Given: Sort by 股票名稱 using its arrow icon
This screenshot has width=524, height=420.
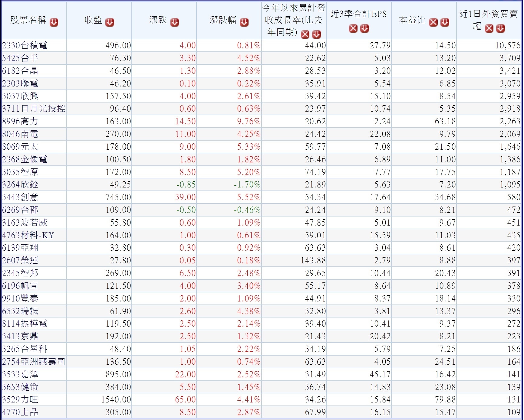Looking at the screenshot, I should pyautogui.click(x=54, y=22).
